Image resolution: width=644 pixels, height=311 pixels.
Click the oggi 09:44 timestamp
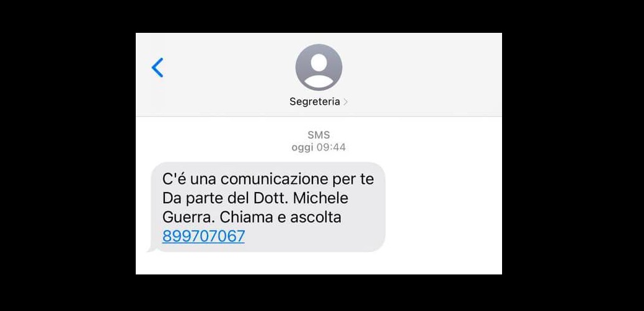pos(319,147)
